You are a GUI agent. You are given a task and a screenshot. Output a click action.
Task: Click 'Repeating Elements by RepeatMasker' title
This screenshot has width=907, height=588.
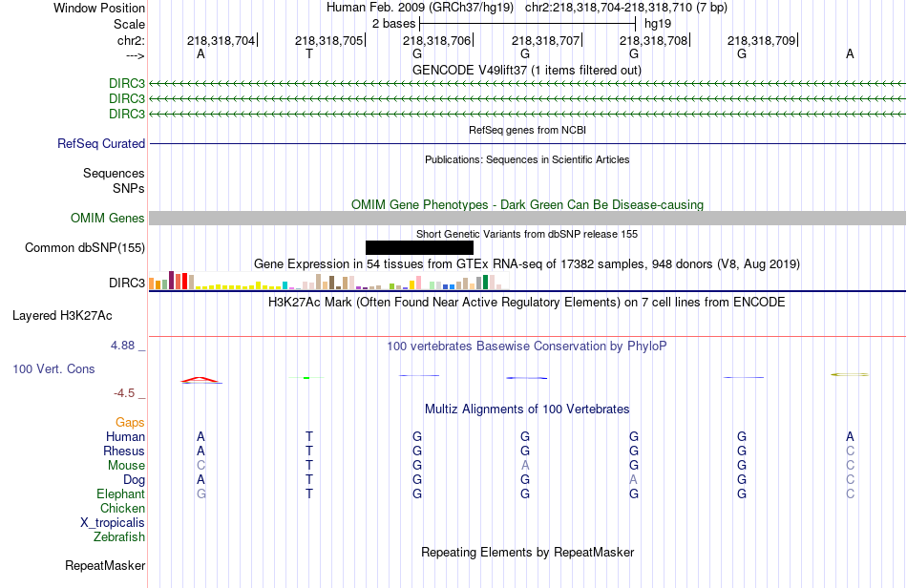528,552
